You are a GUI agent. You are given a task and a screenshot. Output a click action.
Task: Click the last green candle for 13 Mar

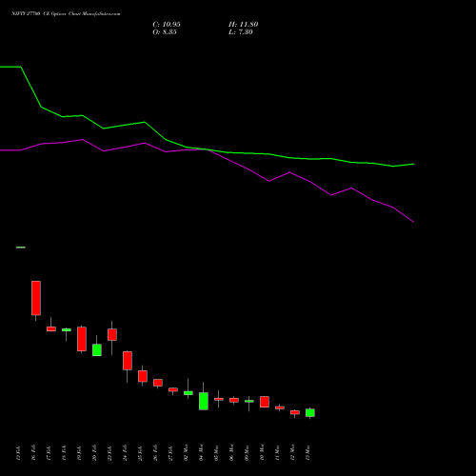(x=310, y=413)
